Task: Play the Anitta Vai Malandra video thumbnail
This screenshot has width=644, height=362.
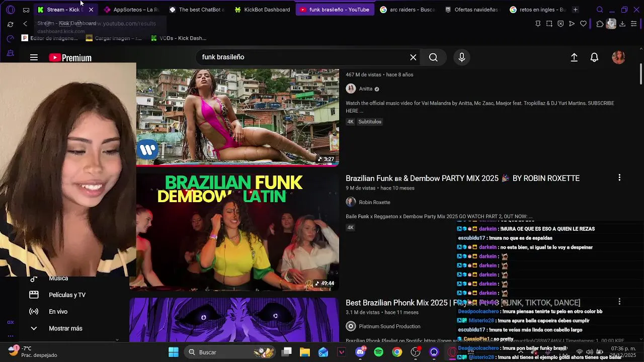Action: (237, 117)
